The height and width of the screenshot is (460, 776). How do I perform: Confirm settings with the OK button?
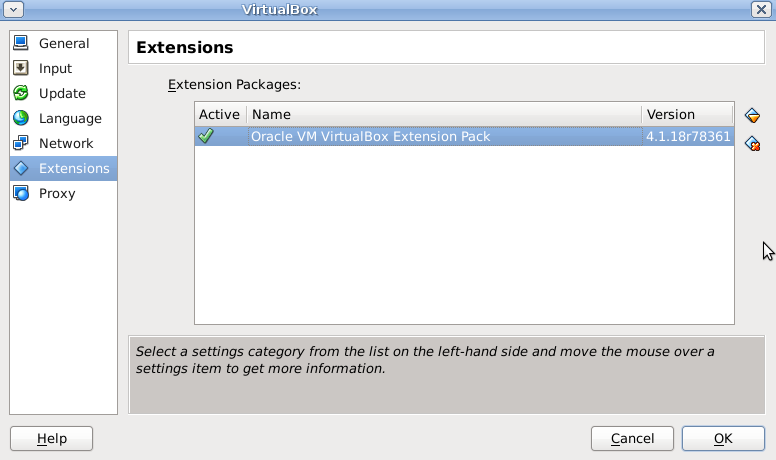coord(723,438)
